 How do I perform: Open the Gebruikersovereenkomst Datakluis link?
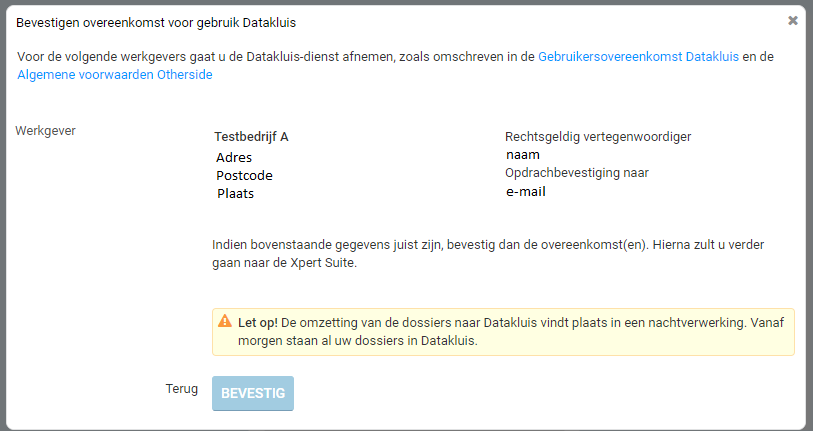(x=638, y=57)
